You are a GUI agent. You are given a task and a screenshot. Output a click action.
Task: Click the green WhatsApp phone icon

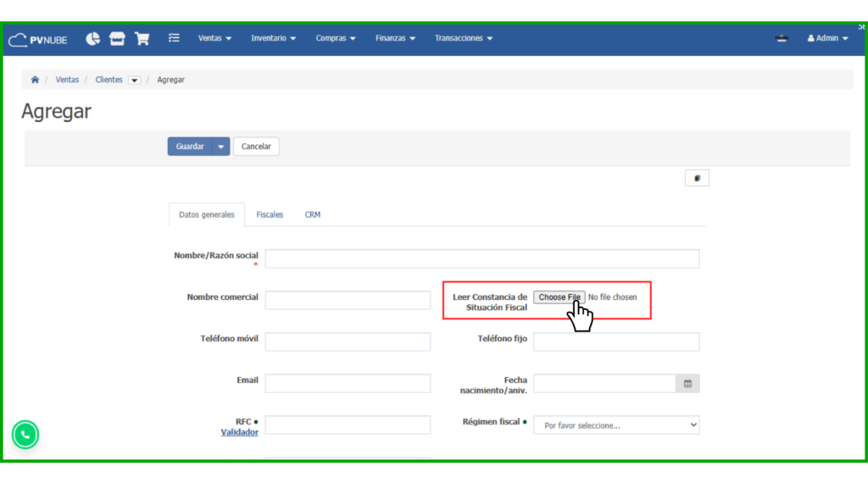[25, 435]
